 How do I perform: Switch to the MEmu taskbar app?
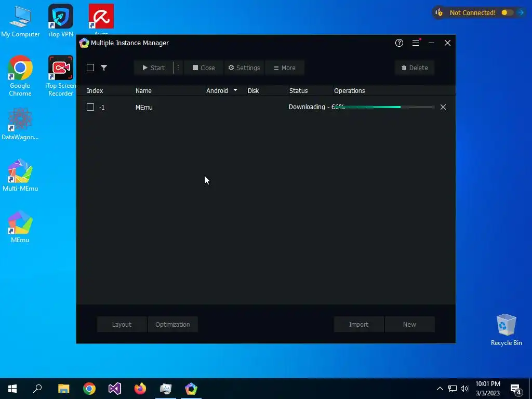coord(191,389)
